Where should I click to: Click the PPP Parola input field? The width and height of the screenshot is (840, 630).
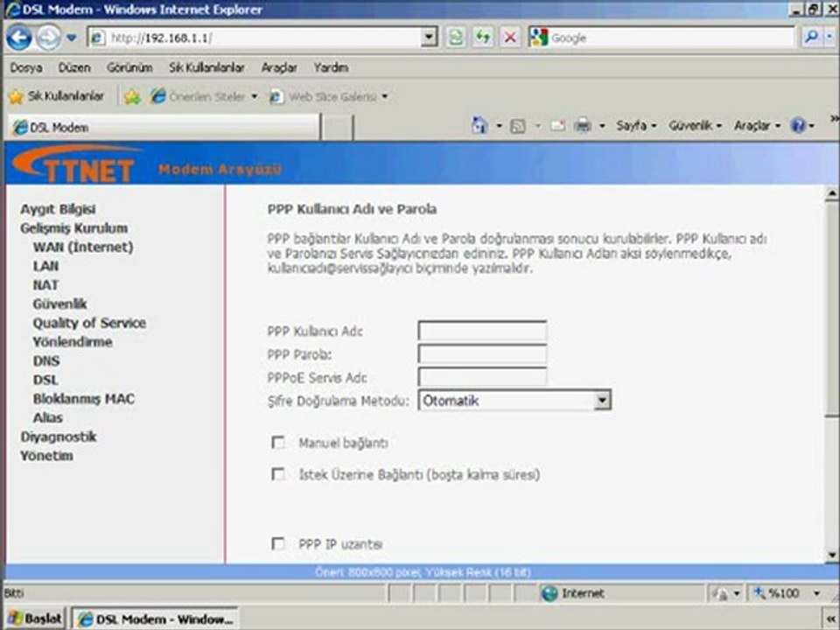[482, 353]
